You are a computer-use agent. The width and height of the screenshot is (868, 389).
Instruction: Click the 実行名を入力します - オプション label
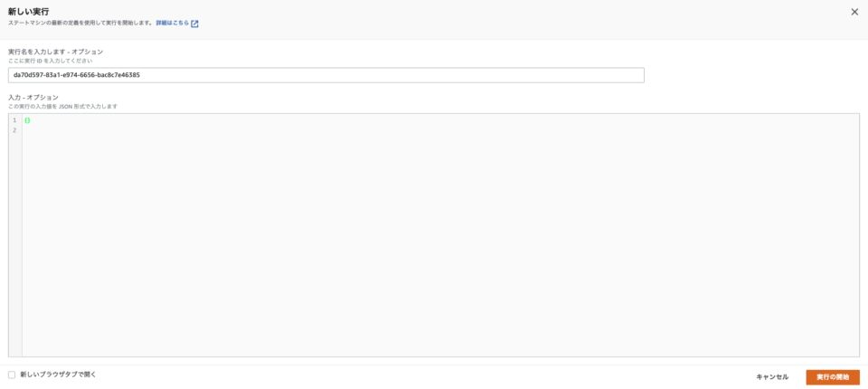55,52
